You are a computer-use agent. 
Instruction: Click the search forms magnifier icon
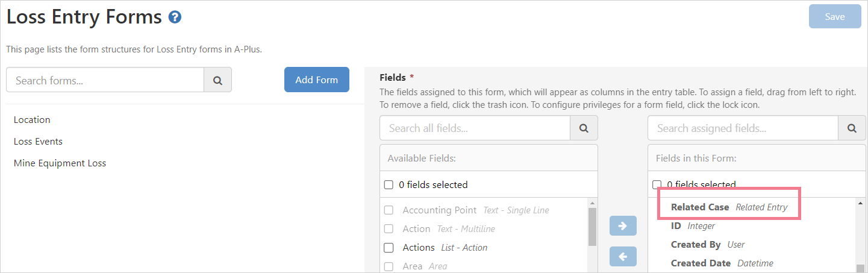click(x=217, y=80)
